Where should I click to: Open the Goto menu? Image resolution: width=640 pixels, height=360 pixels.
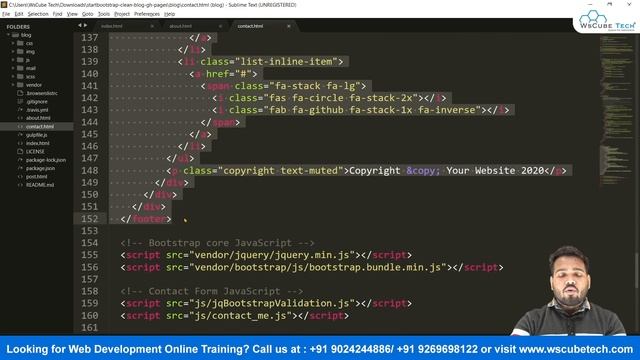[x=87, y=14]
